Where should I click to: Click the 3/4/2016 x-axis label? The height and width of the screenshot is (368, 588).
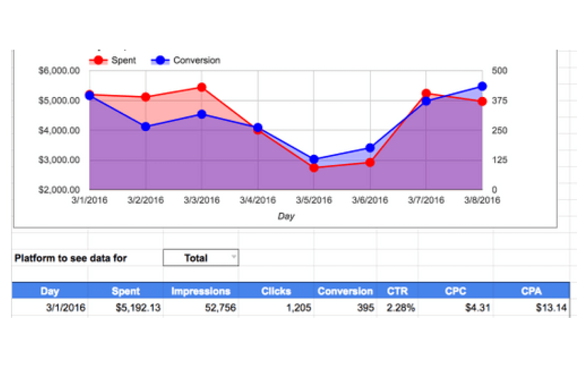[x=258, y=201]
